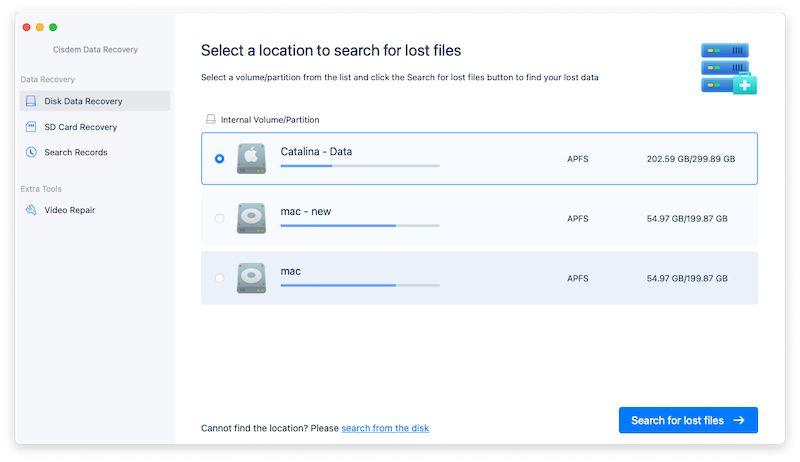The image size is (800, 462).
Task: Click the mac volume disk icon
Action: pyautogui.click(x=251, y=277)
